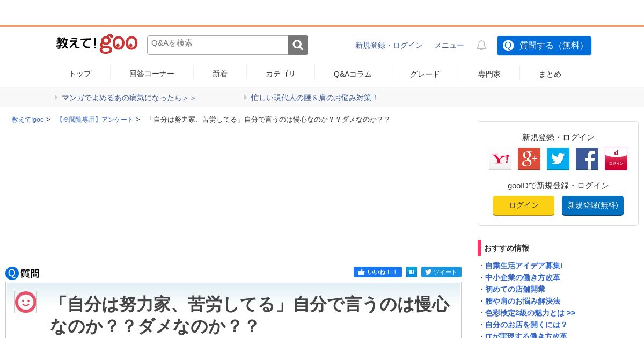Open the 専門家 navigation tab
This screenshot has width=644, height=338.
click(489, 74)
